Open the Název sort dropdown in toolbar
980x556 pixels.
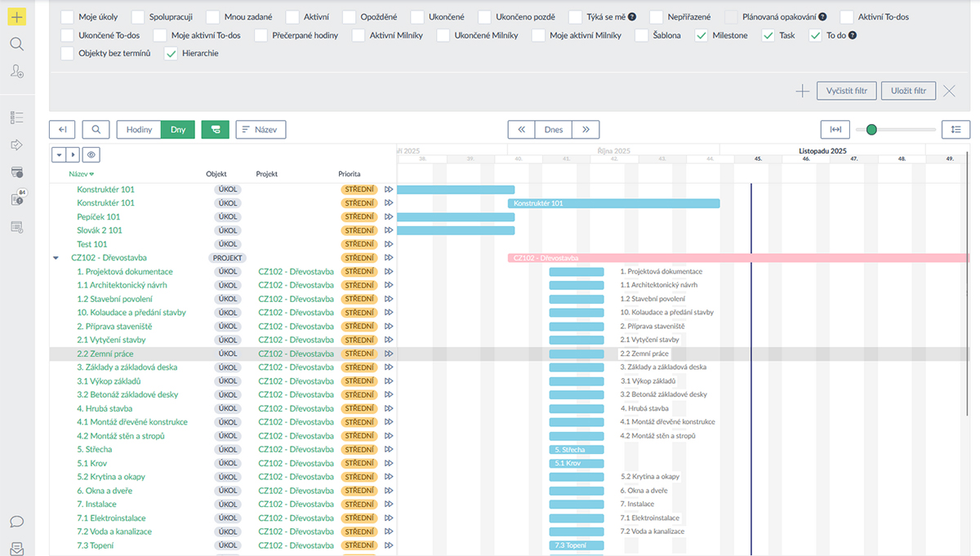(261, 129)
